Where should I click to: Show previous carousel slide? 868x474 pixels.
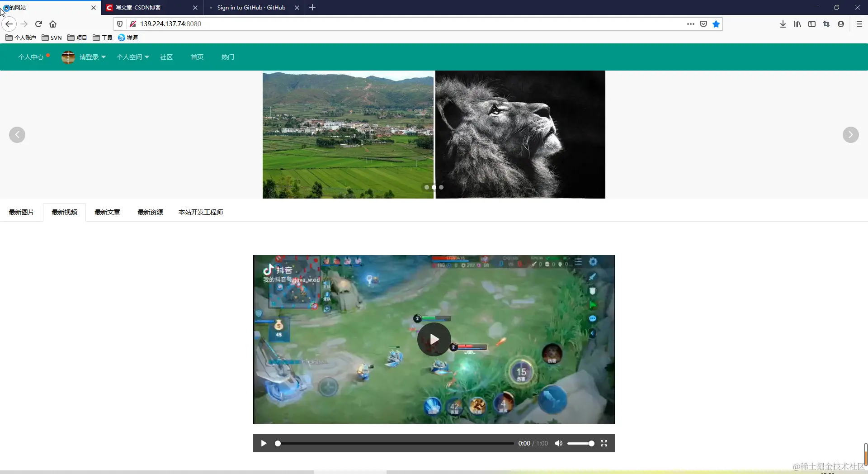pyautogui.click(x=17, y=134)
